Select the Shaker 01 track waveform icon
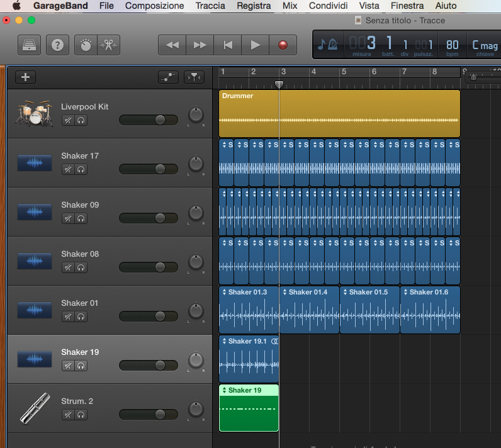Image resolution: width=501 pixels, height=448 pixels. 35,310
